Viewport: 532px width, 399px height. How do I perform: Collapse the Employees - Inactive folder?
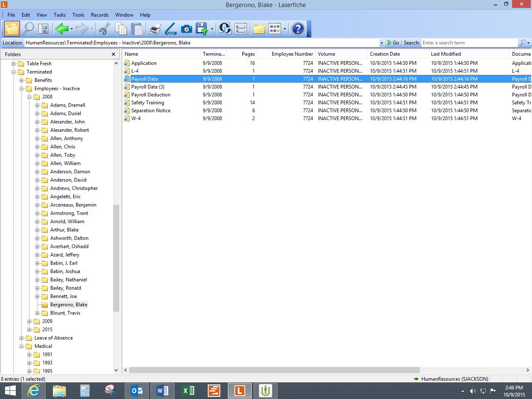22,89
